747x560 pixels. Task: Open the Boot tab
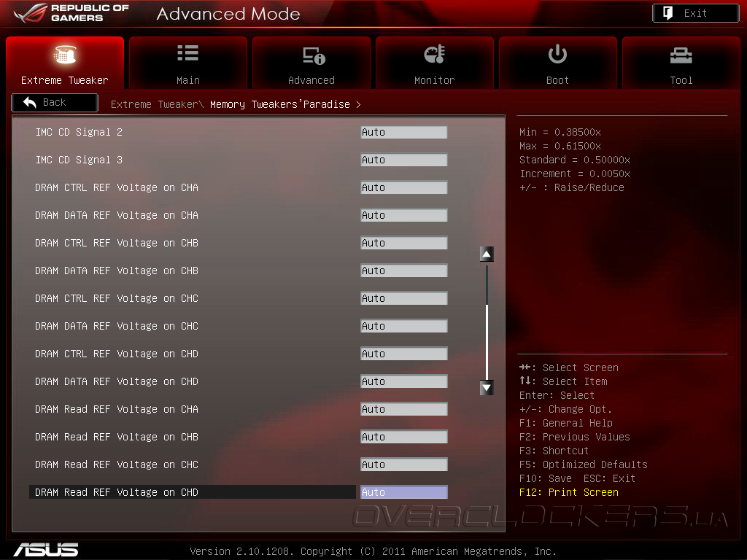[x=558, y=63]
